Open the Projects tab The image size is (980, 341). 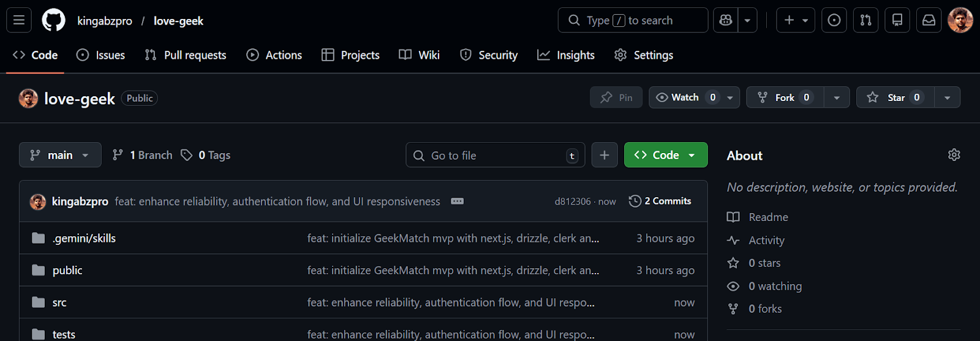(351, 55)
